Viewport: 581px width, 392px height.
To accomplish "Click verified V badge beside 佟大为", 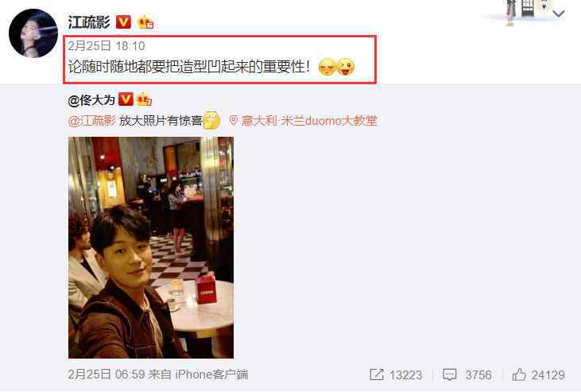I will tap(126, 99).
